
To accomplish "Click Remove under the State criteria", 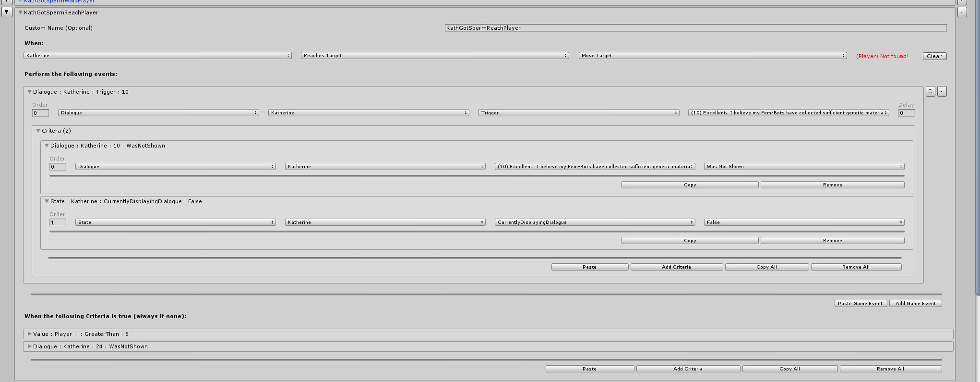I will [832, 241].
